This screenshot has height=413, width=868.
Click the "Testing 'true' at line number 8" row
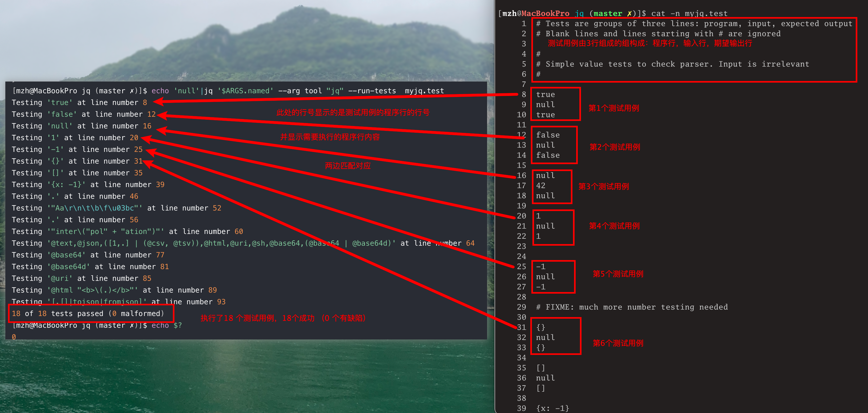[x=79, y=103]
